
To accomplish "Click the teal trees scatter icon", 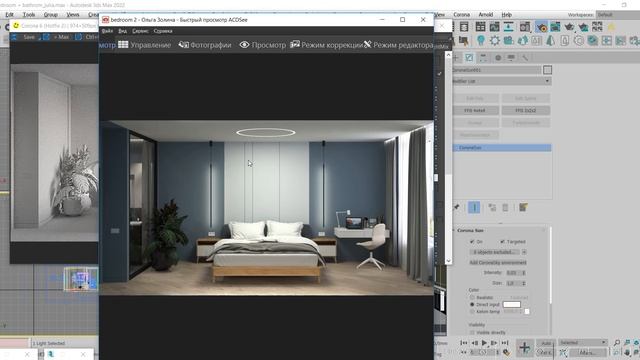I will click(523, 40).
